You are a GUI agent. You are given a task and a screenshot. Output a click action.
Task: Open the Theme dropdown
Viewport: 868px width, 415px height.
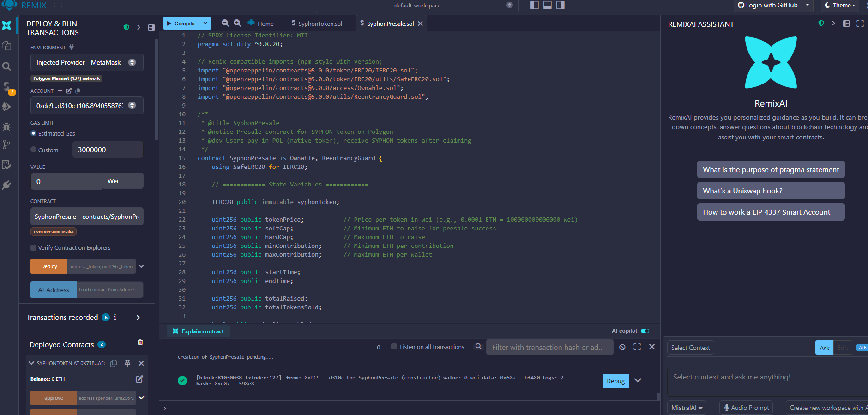(x=840, y=6)
